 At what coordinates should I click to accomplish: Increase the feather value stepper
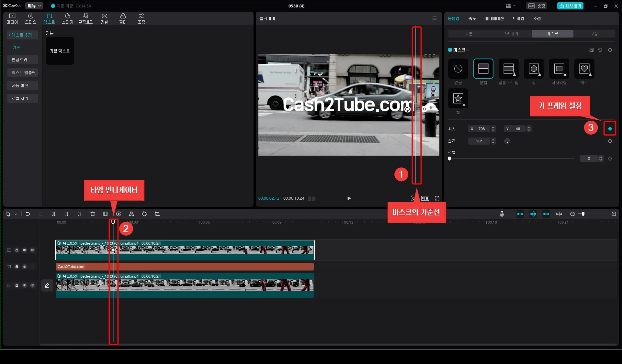coord(601,157)
